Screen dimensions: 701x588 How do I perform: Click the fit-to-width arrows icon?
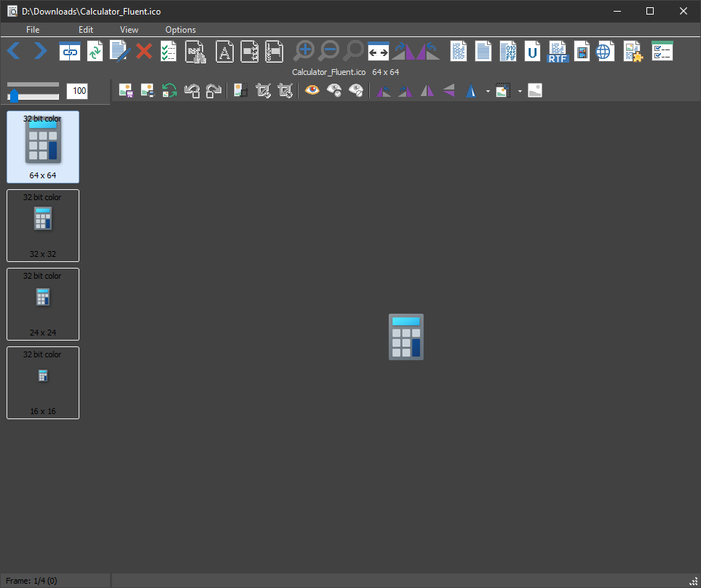(x=378, y=51)
